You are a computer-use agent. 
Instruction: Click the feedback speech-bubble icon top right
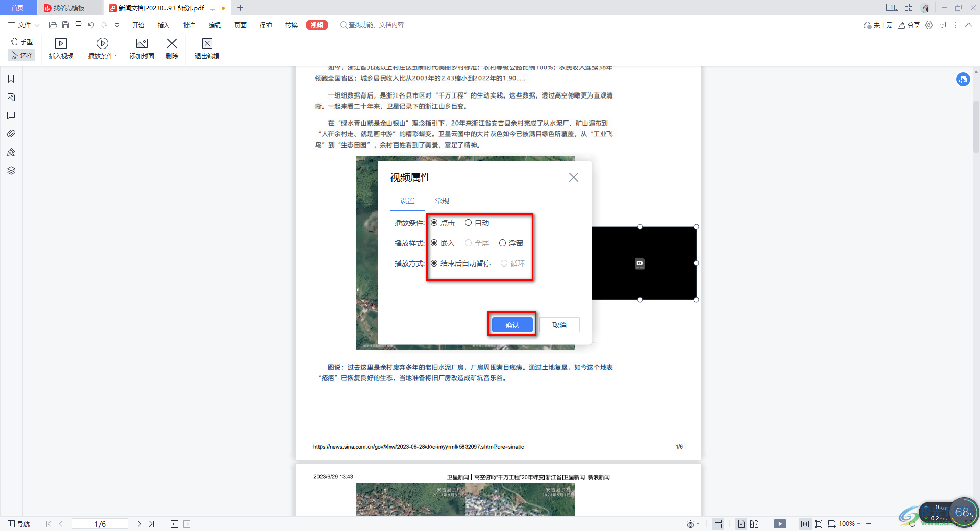(x=942, y=25)
